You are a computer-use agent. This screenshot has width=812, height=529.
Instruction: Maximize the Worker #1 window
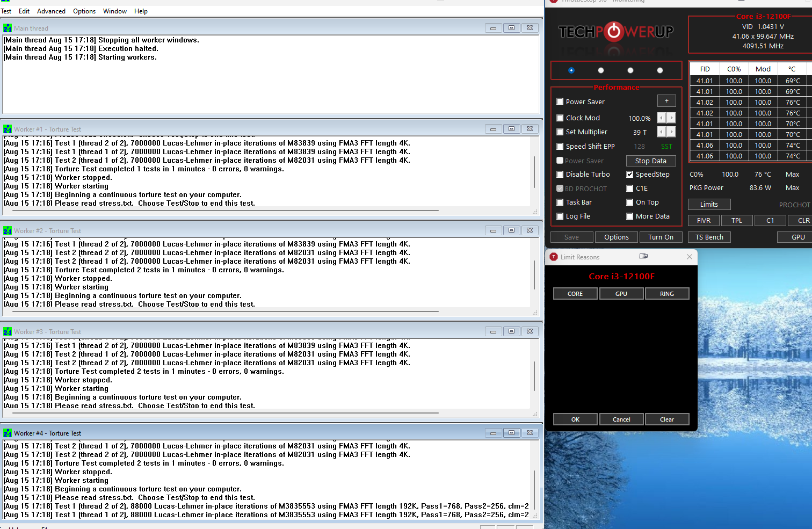511,129
